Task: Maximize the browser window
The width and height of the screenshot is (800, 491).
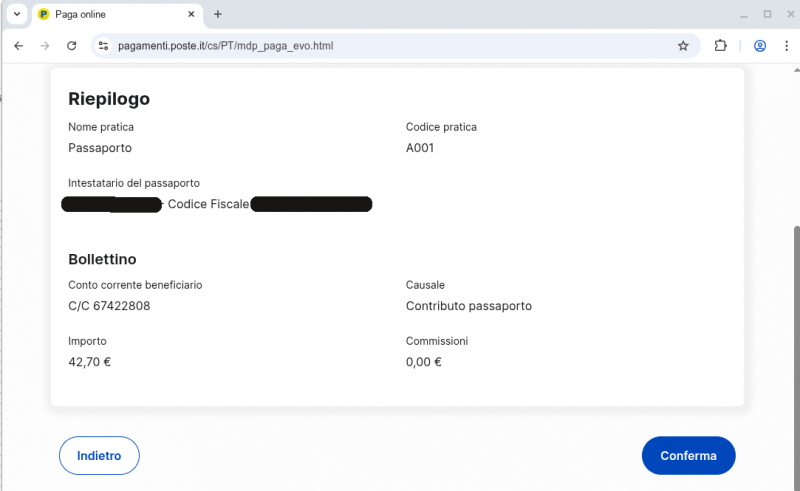Action: coord(767,14)
